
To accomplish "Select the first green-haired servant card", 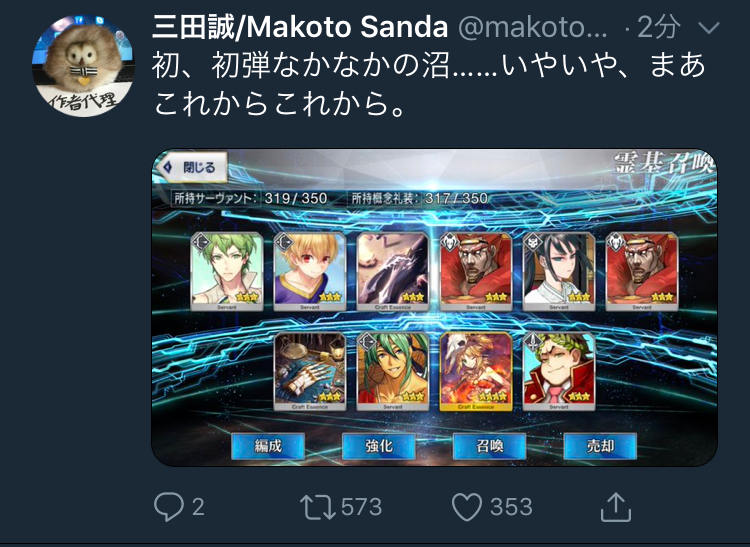I will click(x=227, y=271).
